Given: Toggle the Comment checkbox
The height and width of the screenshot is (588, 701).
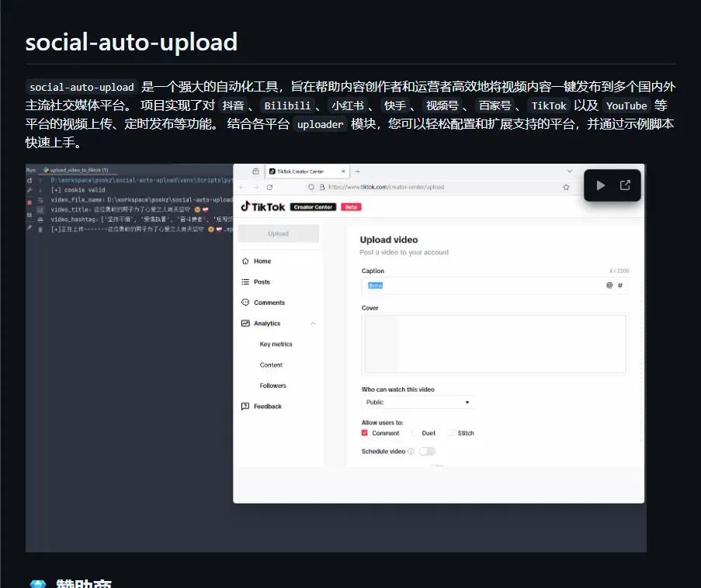Looking at the screenshot, I should click(364, 433).
